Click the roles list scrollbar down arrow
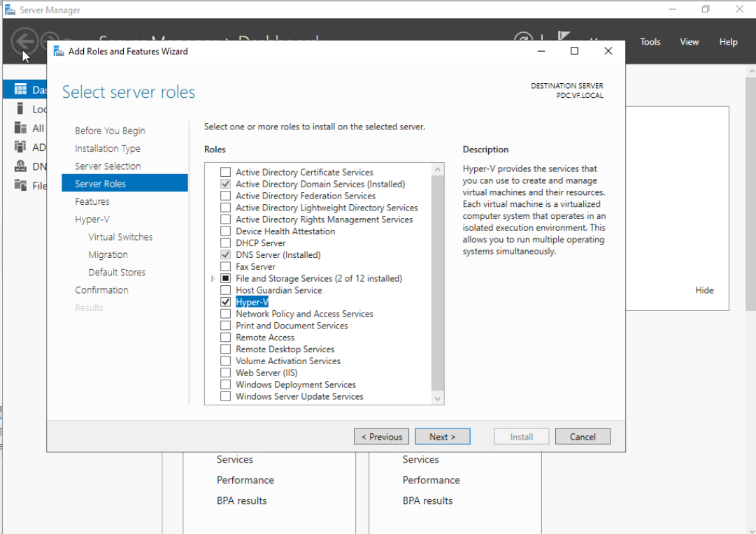The image size is (756, 534). tap(437, 398)
